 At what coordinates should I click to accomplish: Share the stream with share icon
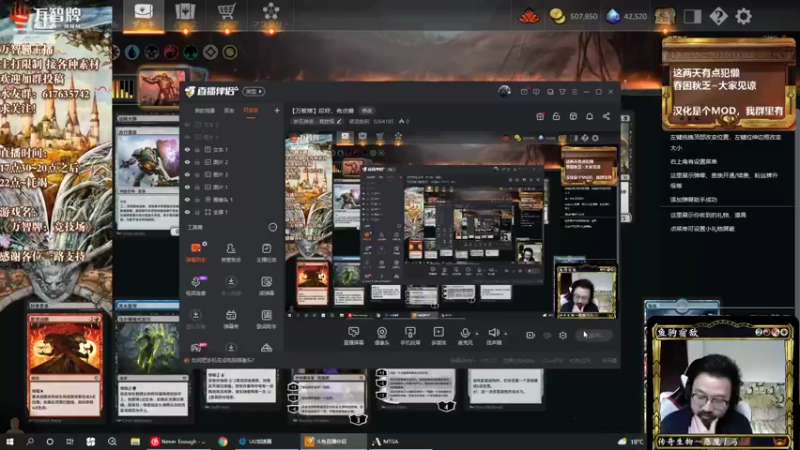tap(606, 116)
